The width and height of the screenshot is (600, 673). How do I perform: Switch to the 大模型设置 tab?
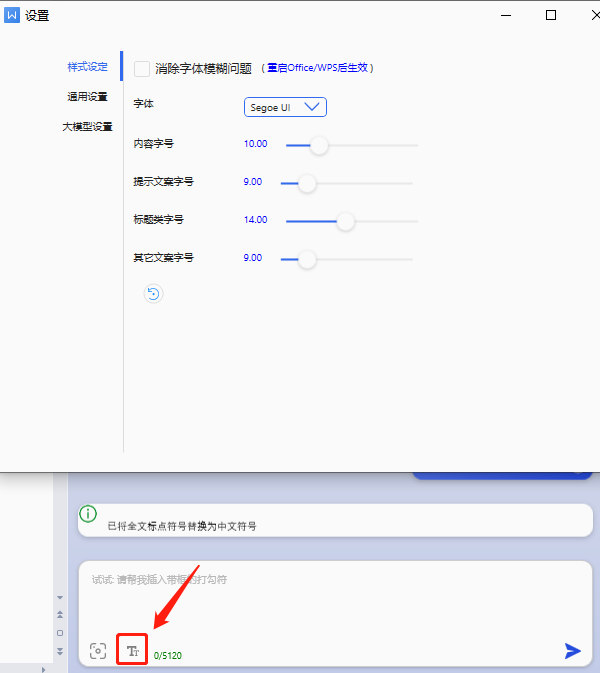[x=87, y=127]
